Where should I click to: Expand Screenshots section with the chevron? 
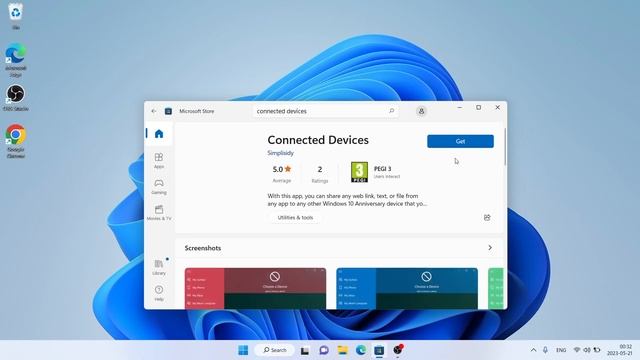(490, 248)
